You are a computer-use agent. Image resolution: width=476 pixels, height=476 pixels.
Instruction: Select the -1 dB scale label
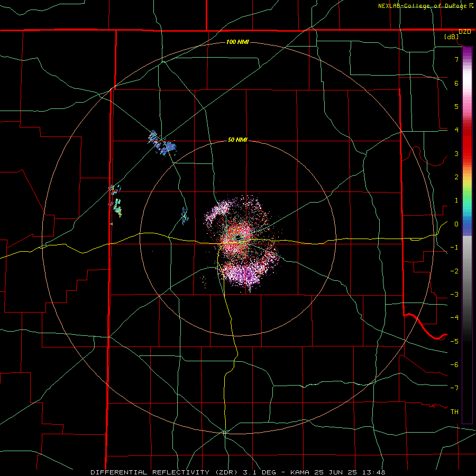454,248
